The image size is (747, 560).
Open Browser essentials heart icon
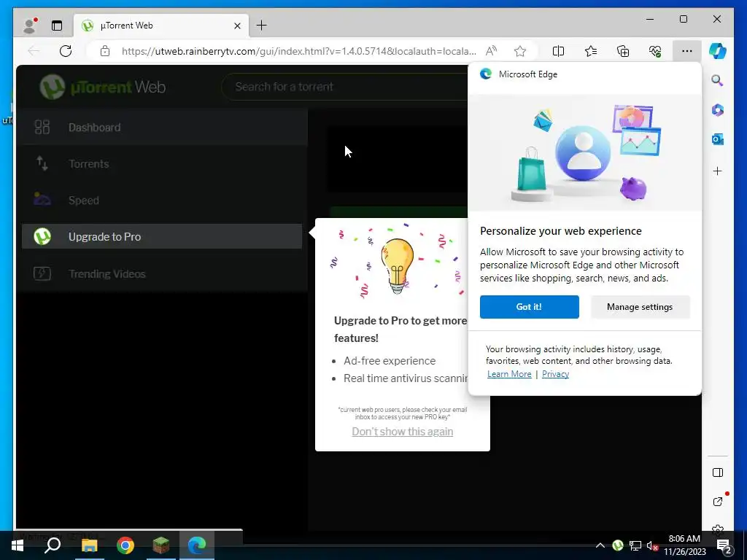click(x=655, y=51)
